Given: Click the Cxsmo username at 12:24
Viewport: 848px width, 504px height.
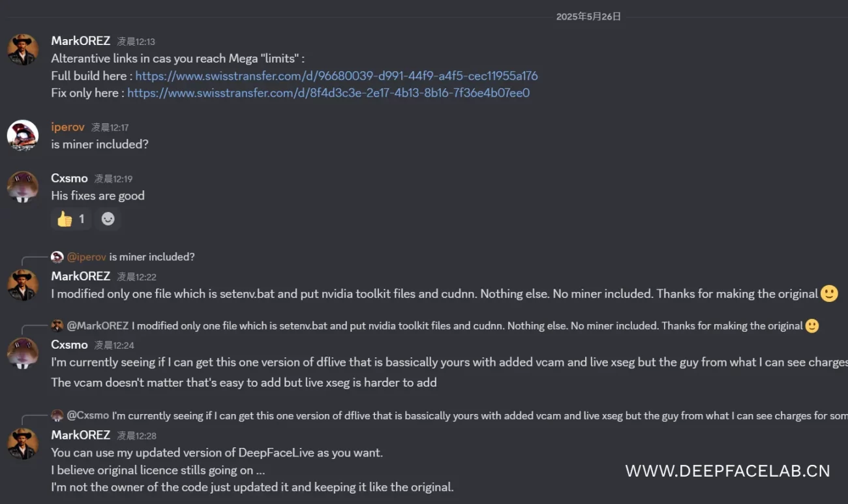Looking at the screenshot, I should [69, 344].
